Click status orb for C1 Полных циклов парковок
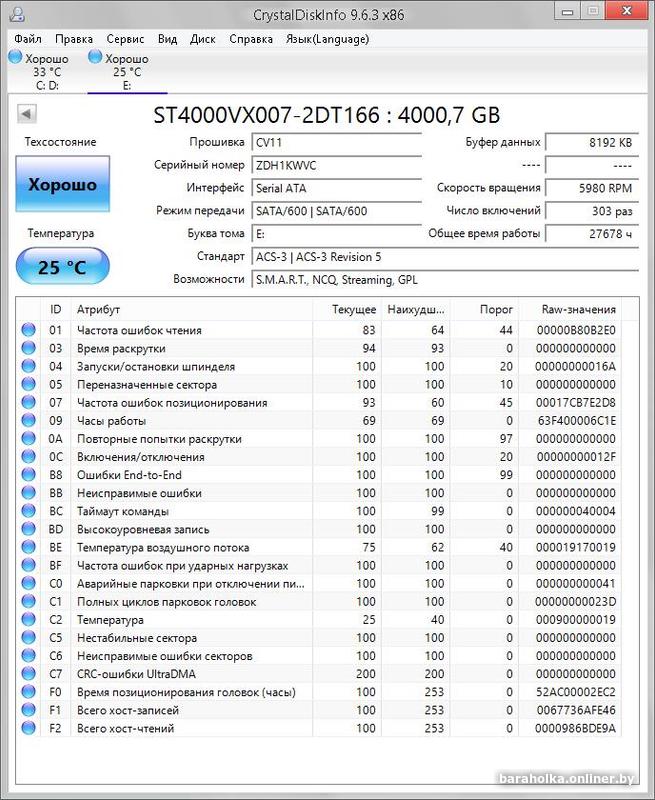The width and height of the screenshot is (655, 800). (x=29, y=602)
